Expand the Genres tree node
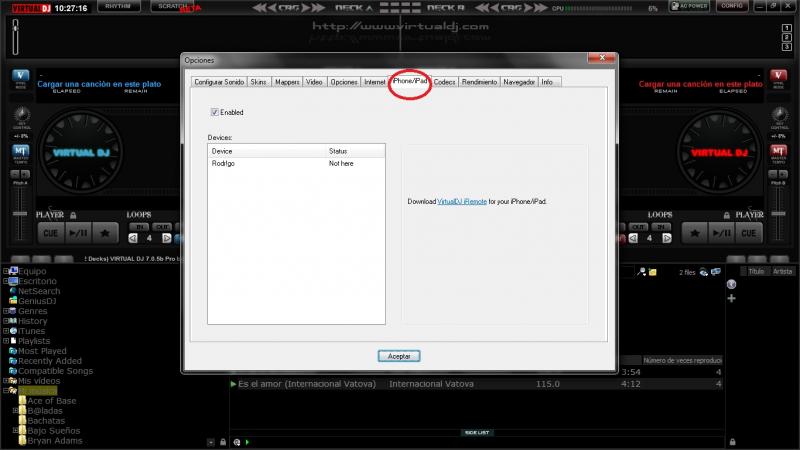Screen dimensions: 800x450 (6, 311)
